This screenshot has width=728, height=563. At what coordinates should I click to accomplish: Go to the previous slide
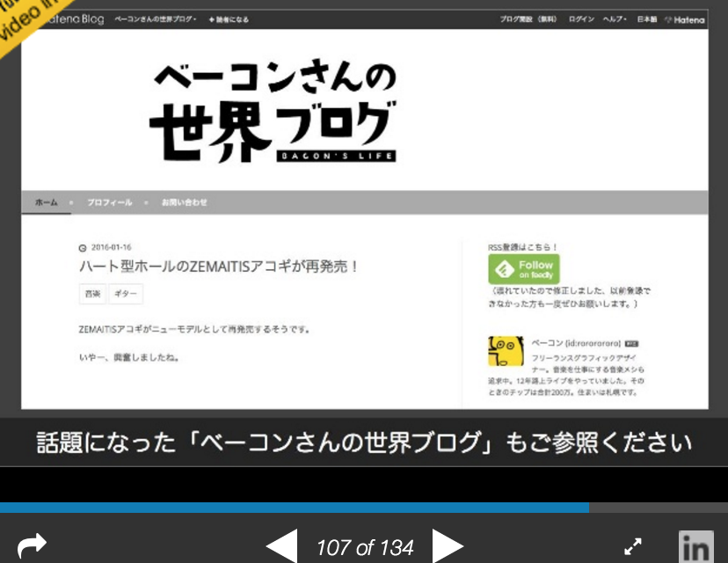(x=282, y=546)
